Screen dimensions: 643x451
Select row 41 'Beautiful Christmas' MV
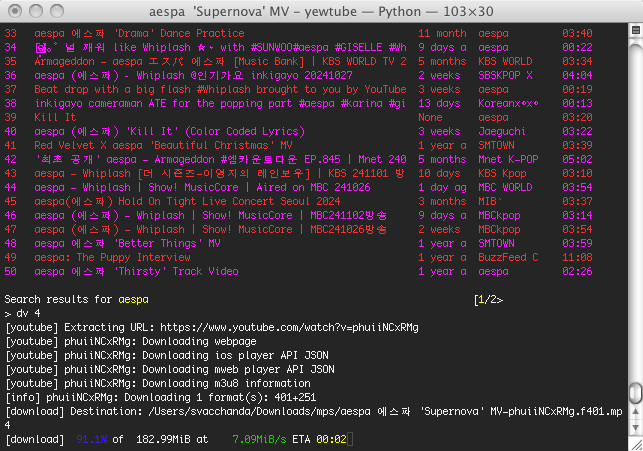tap(299, 145)
